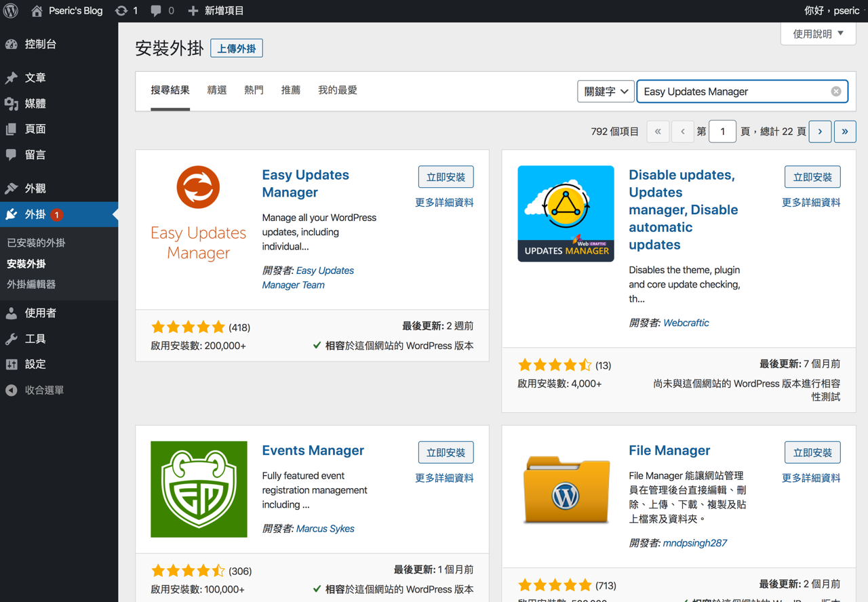Open Easy Updates Manager title link
868x602 pixels.
[305, 184]
